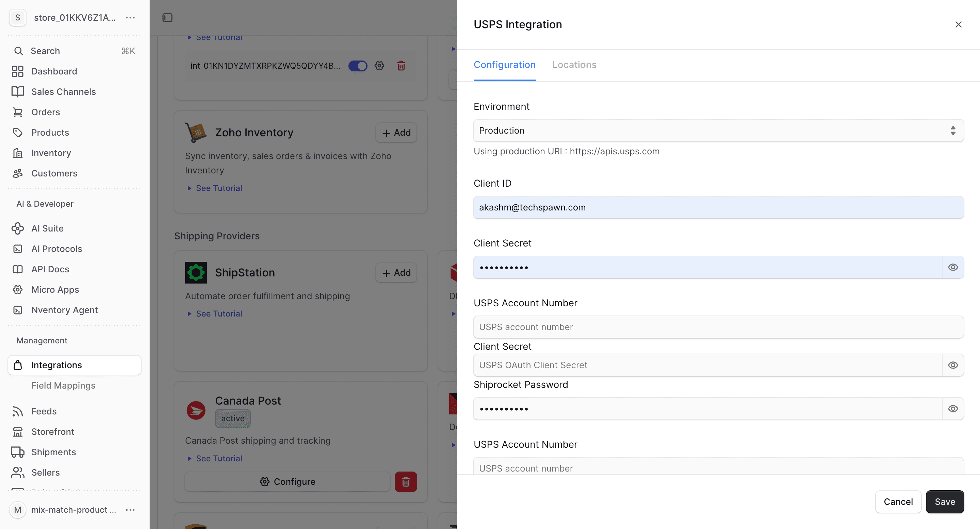
Task: Open store menu three-dots at top
Action: tap(130, 18)
